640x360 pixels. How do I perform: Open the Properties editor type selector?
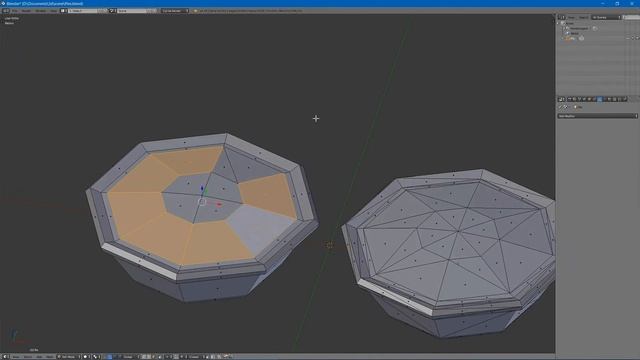point(562,99)
